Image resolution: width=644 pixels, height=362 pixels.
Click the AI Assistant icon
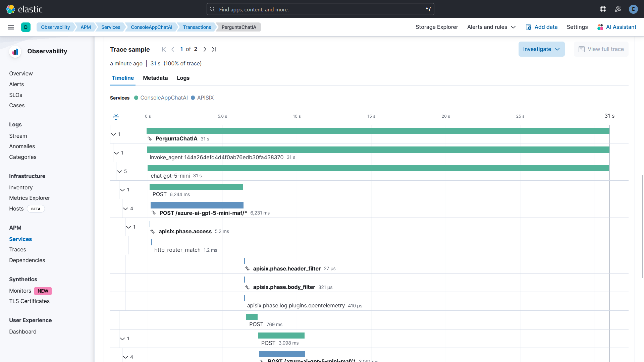coord(600,27)
